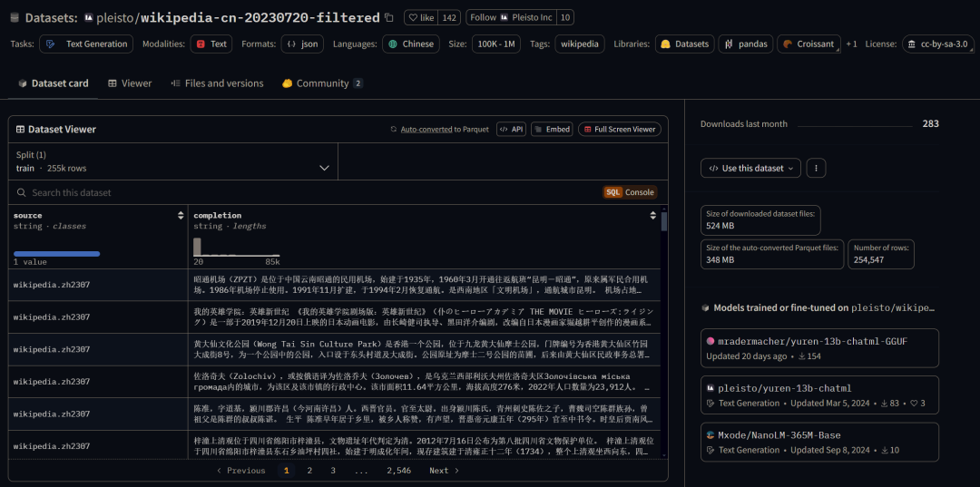Follow Pleisto Inc
This screenshot has width=980, height=487.
511,17
